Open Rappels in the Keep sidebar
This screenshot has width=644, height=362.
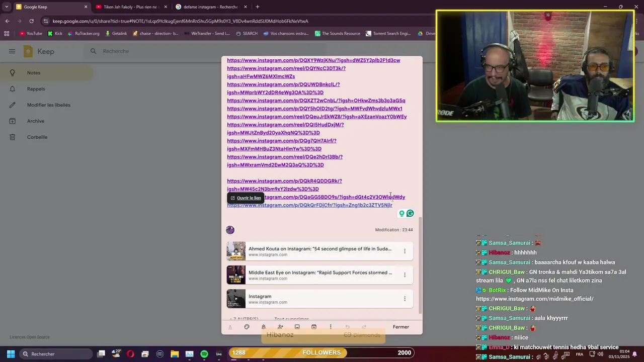click(46, 89)
